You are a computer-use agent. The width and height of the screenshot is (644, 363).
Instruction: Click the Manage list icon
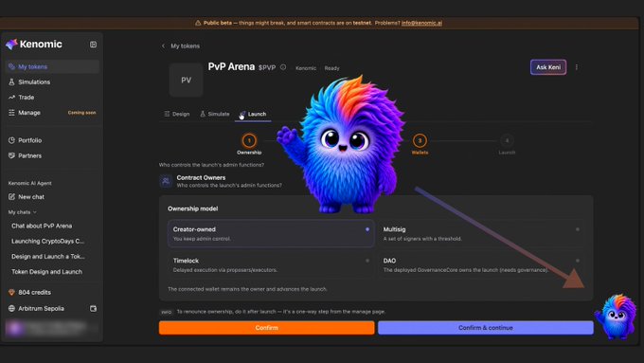pos(11,112)
